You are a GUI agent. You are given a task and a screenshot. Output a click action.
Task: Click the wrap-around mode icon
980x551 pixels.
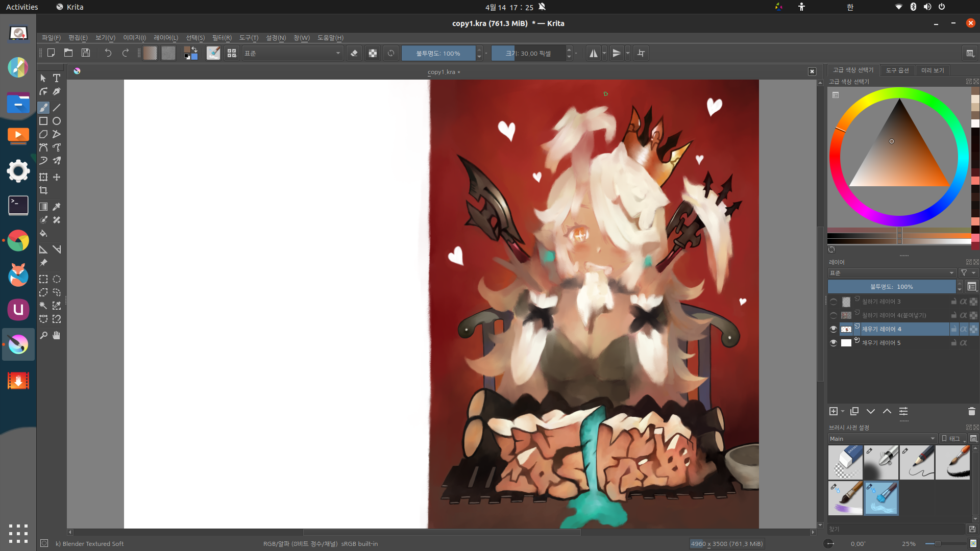pos(641,53)
